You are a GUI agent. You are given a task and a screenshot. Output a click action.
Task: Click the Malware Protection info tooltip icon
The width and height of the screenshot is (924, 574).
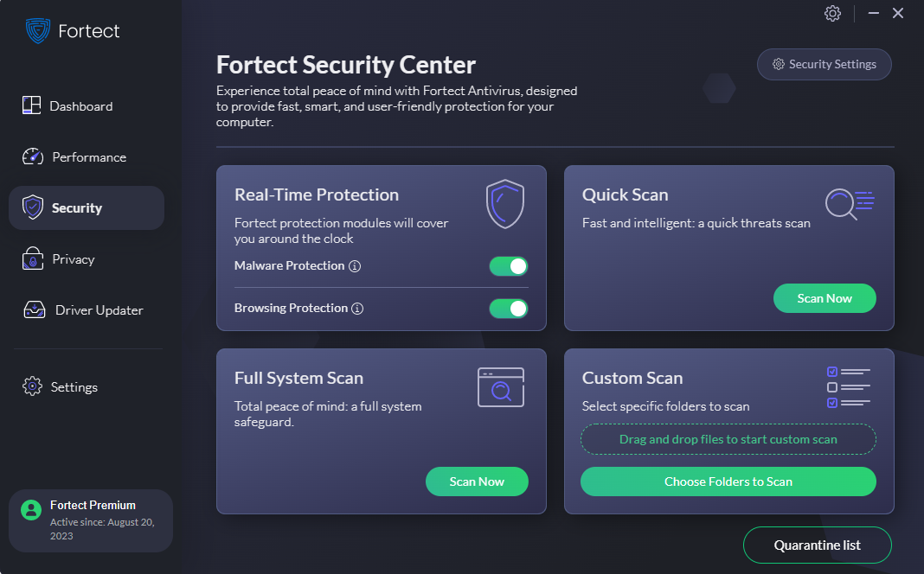pyautogui.click(x=355, y=266)
